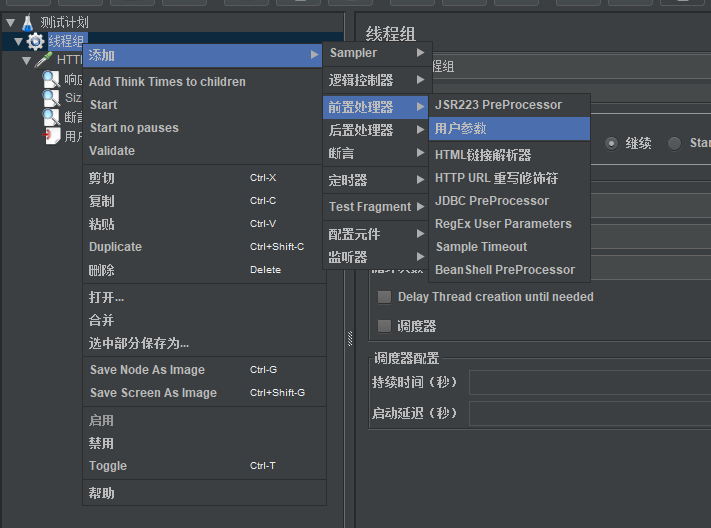Select 前置处理器 in the add menu

375,108
